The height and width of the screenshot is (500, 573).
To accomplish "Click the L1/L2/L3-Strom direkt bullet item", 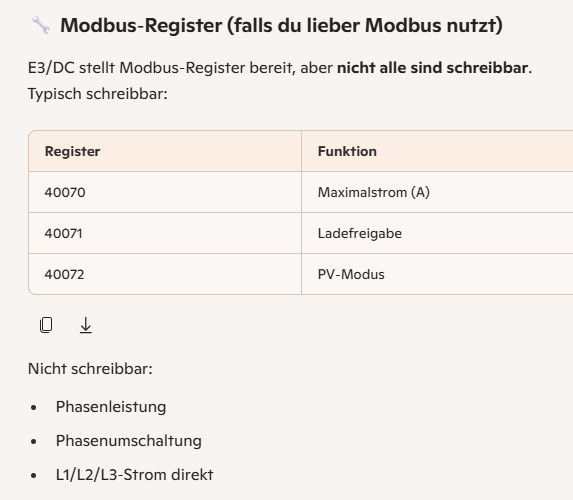I will click(x=134, y=475).
